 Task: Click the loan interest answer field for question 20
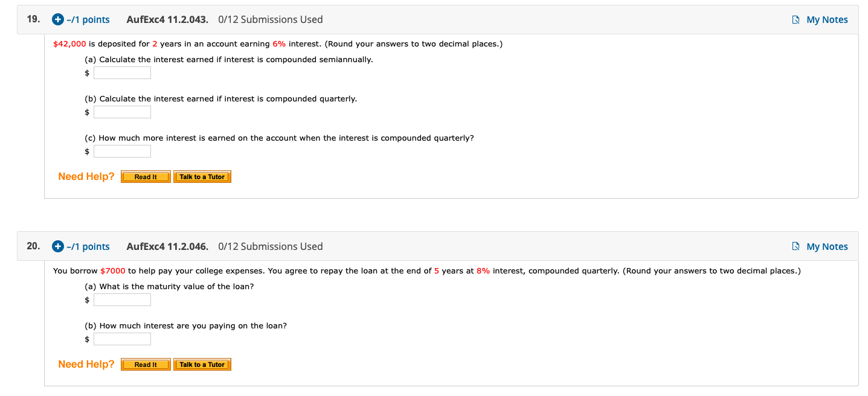122,339
